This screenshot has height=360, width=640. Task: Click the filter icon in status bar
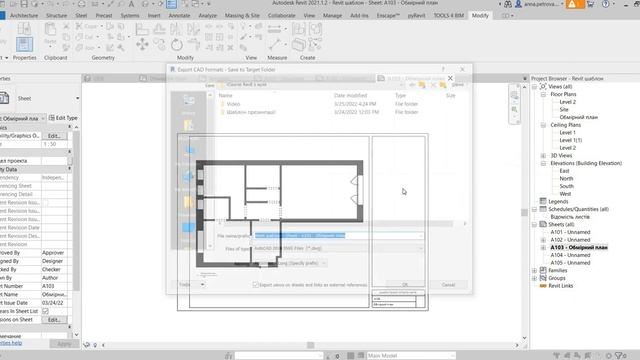click(x=619, y=356)
